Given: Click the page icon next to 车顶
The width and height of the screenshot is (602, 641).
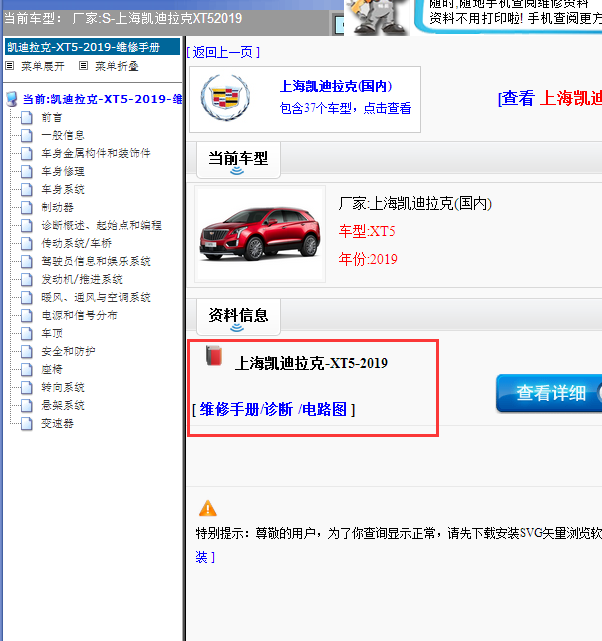Looking at the screenshot, I should pyautogui.click(x=27, y=334).
